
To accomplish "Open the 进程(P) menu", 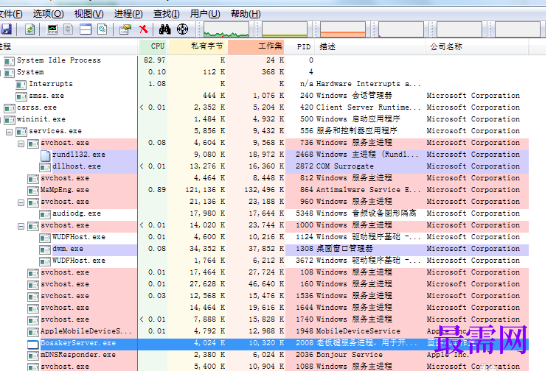I will (128, 14).
